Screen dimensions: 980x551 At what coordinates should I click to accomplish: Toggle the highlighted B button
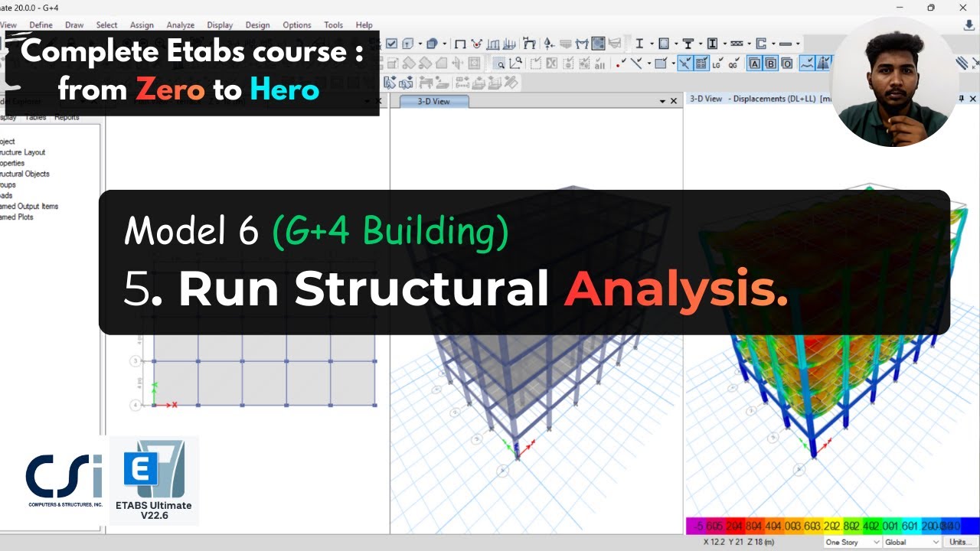pos(771,64)
